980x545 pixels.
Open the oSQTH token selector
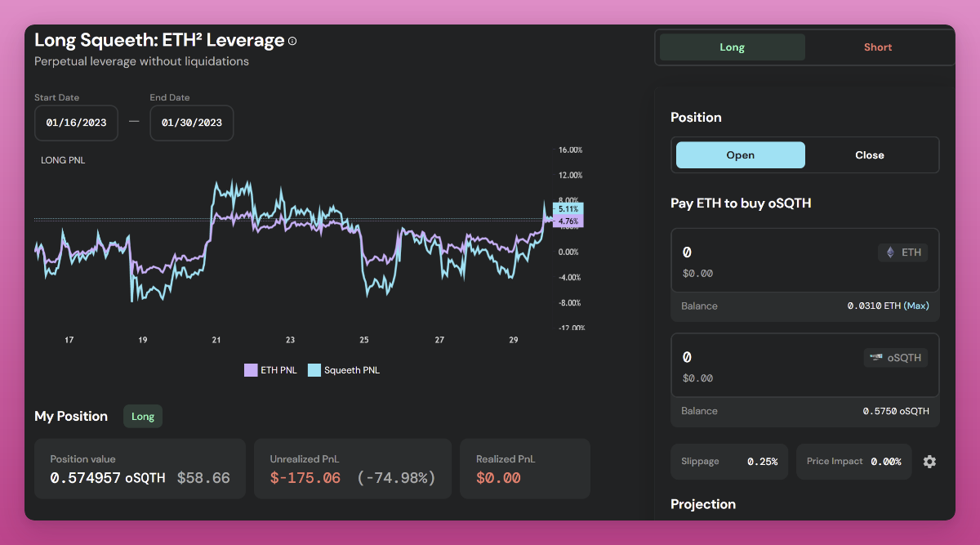(x=895, y=357)
